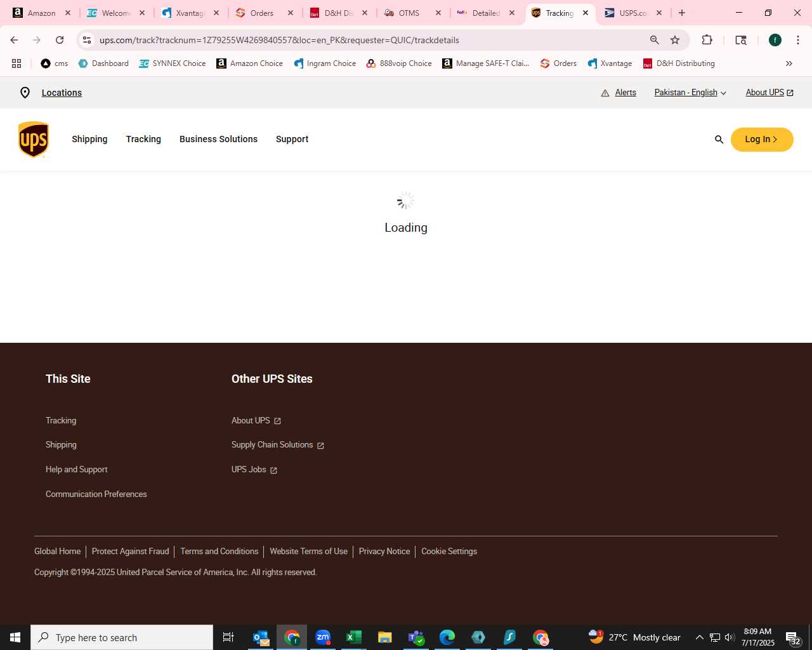Viewport: 812px width, 650px height.
Task: Click the Log In button
Action: [x=762, y=140]
